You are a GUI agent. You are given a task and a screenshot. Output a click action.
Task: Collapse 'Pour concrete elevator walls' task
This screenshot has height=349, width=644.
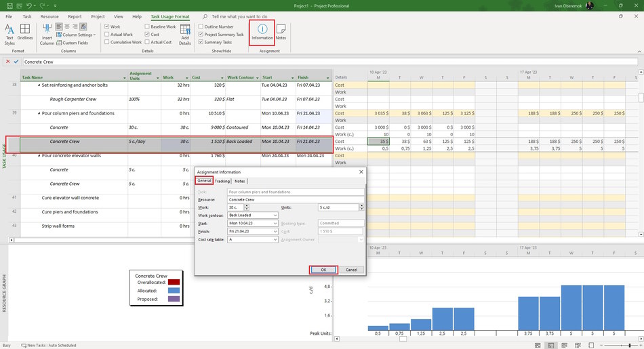point(39,156)
